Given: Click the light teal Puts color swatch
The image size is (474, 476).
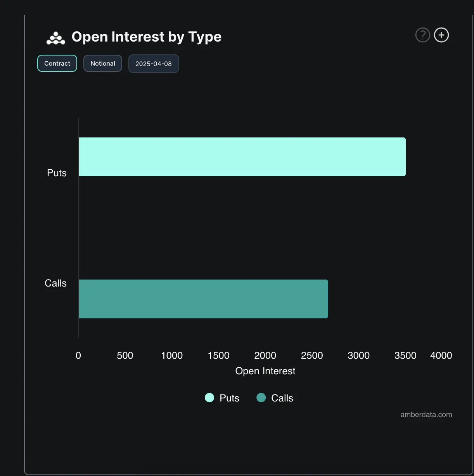Looking at the screenshot, I should pyautogui.click(x=209, y=398).
